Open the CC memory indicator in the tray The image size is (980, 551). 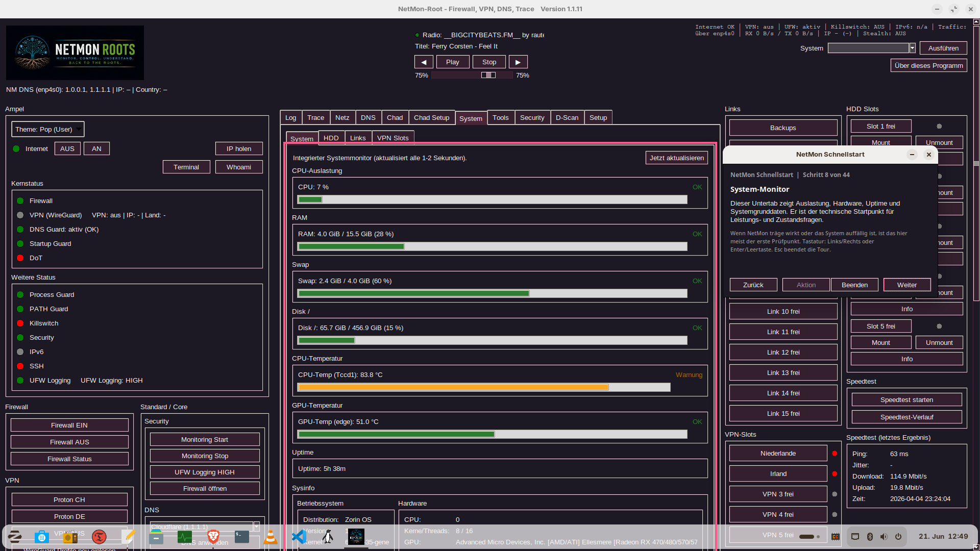(x=836, y=536)
